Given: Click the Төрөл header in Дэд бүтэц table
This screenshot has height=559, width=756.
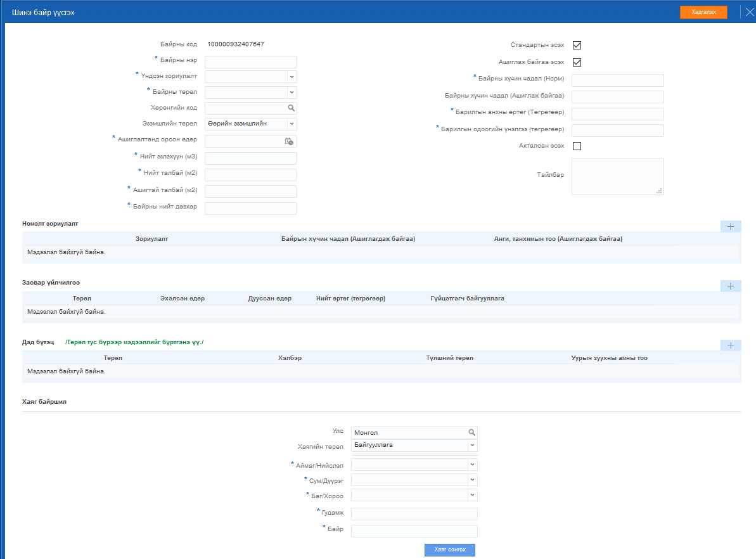Looking at the screenshot, I should (x=113, y=358).
